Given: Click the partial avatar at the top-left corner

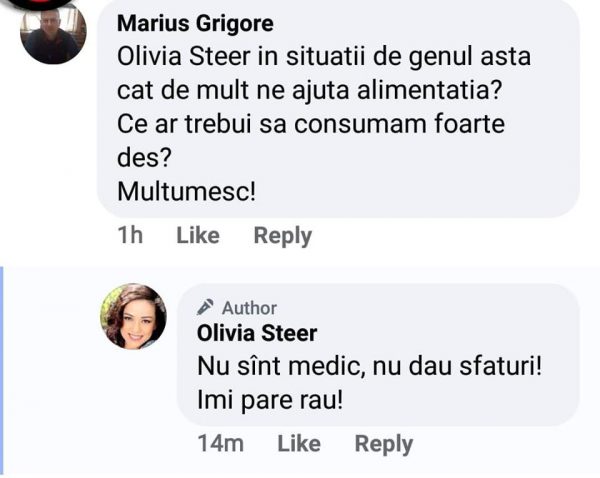Looking at the screenshot, I should click(35, 5).
